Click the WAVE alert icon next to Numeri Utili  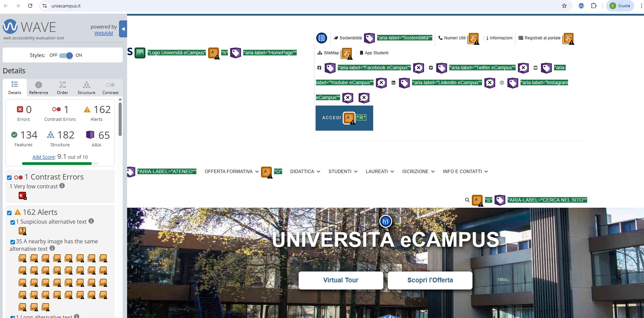pos(474,39)
